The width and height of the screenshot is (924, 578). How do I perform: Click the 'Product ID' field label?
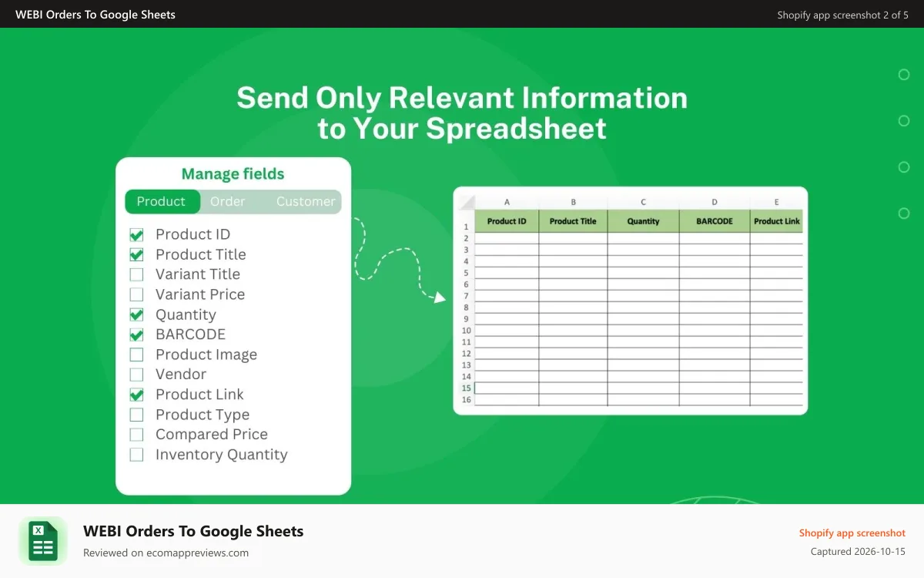[x=192, y=234]
